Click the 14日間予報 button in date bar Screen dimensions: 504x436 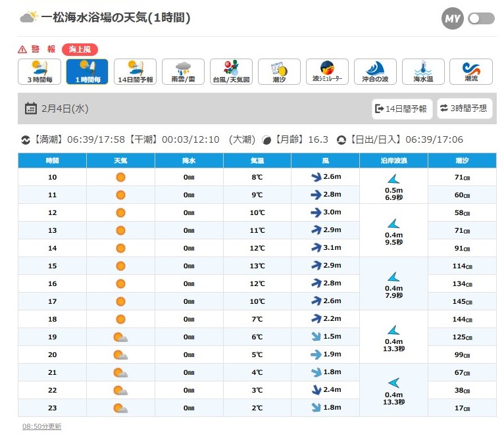(402, 109)
